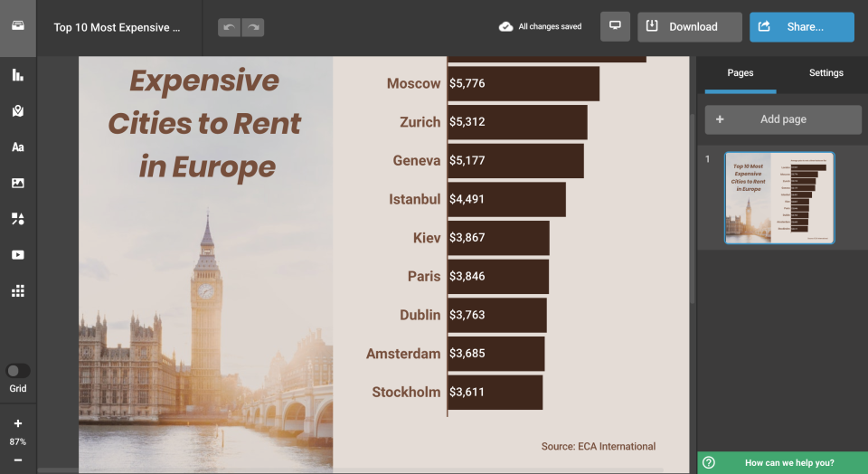The height and width of the screenshot is (474, 868).
Task: Select the page 1 thumbnail
Action: (779, 198)
